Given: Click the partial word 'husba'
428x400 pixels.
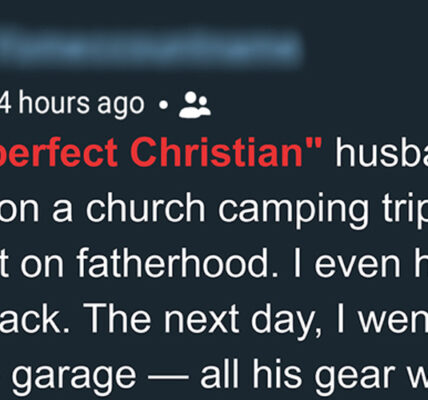Looking at the screenshot, I should coord(381,152).
